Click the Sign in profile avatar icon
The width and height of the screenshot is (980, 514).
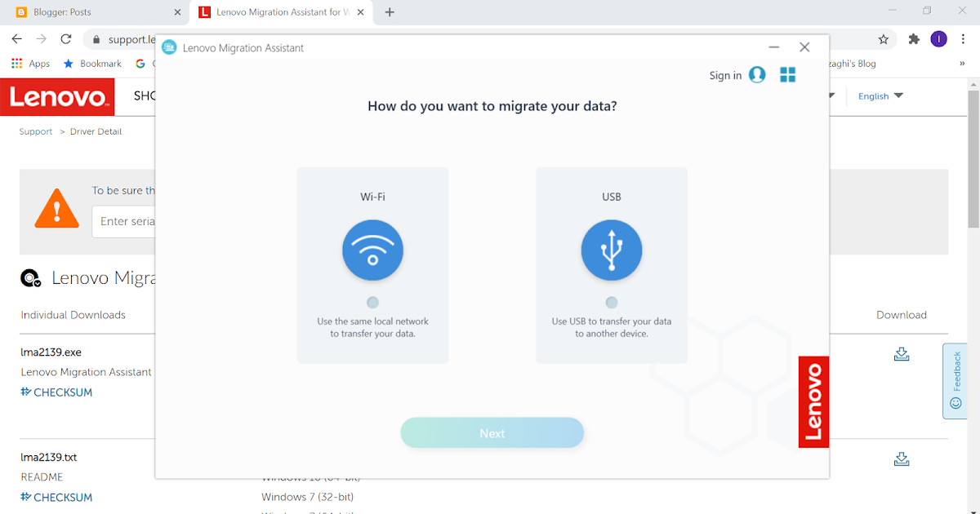757,75
